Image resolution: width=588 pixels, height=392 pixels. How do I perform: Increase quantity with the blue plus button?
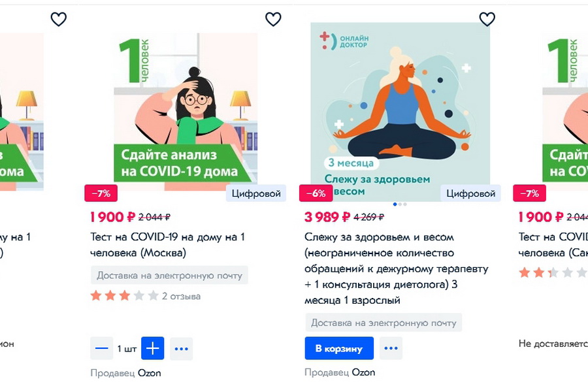[x=153, y=348]
